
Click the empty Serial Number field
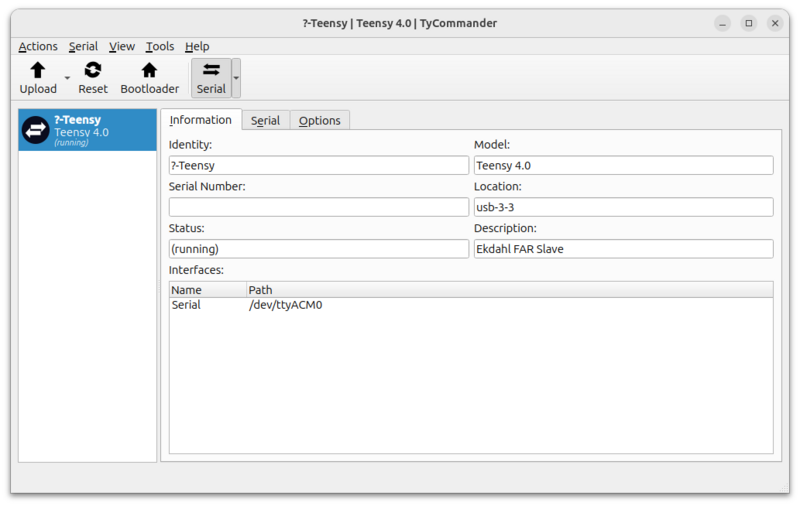(x=318, y=207)
